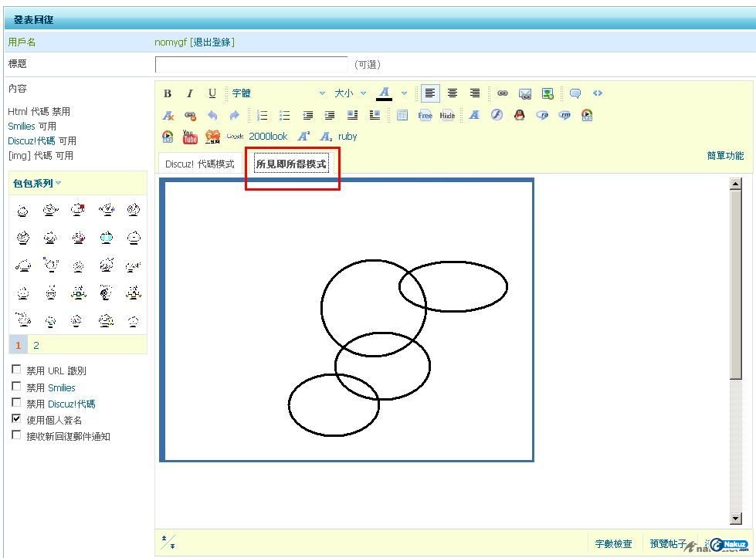Image resolution: width=756 pixels, height=558 pixels.
Task: Open 簡單功能 simple mode link
Action: pyautogui.click(x=725, y=155)
